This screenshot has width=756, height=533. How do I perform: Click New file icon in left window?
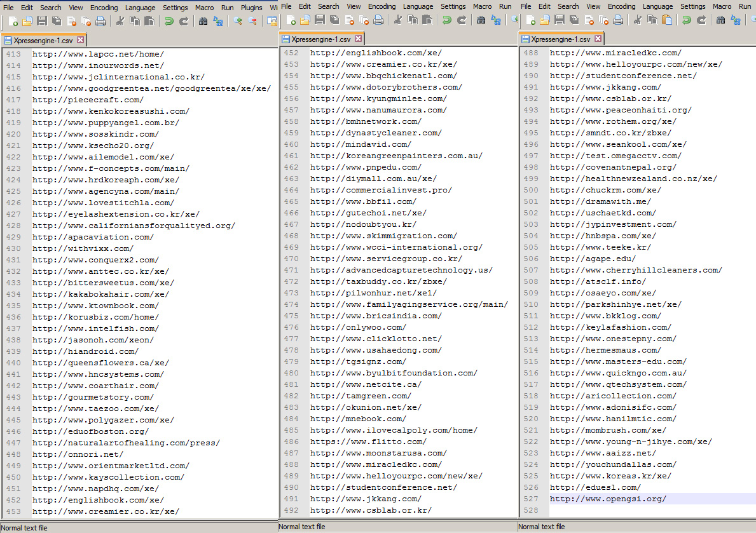(x=13, y=21)
